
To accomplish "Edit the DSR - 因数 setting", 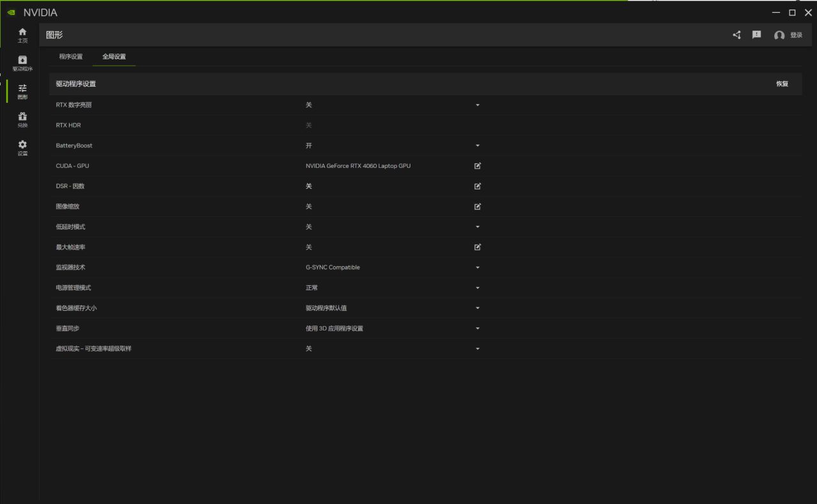I will coord(477,186).
